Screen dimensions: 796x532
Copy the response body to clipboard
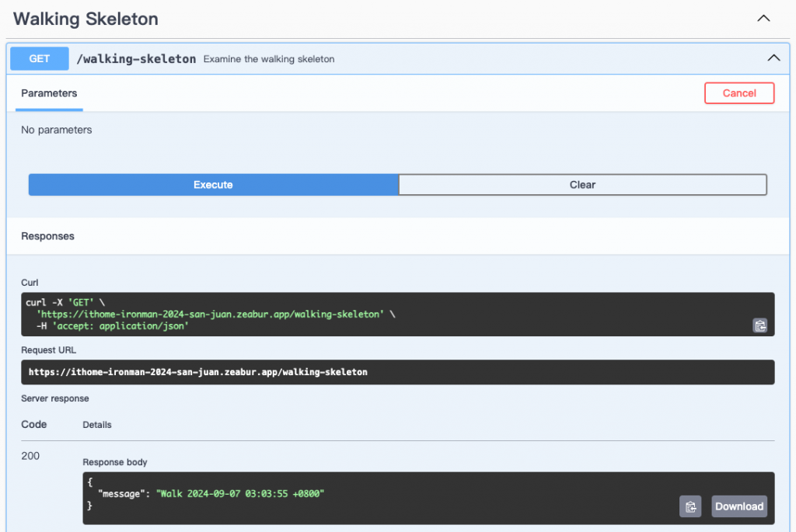[690, 506]
